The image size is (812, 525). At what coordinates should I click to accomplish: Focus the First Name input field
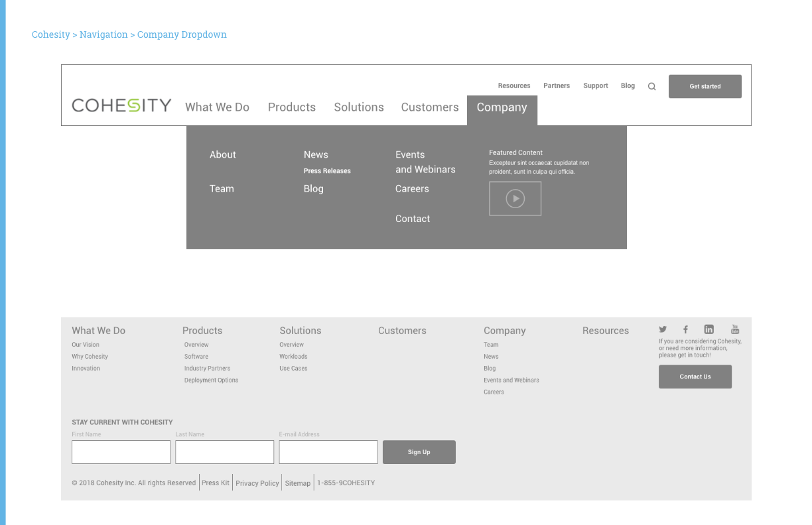[121, 452]
